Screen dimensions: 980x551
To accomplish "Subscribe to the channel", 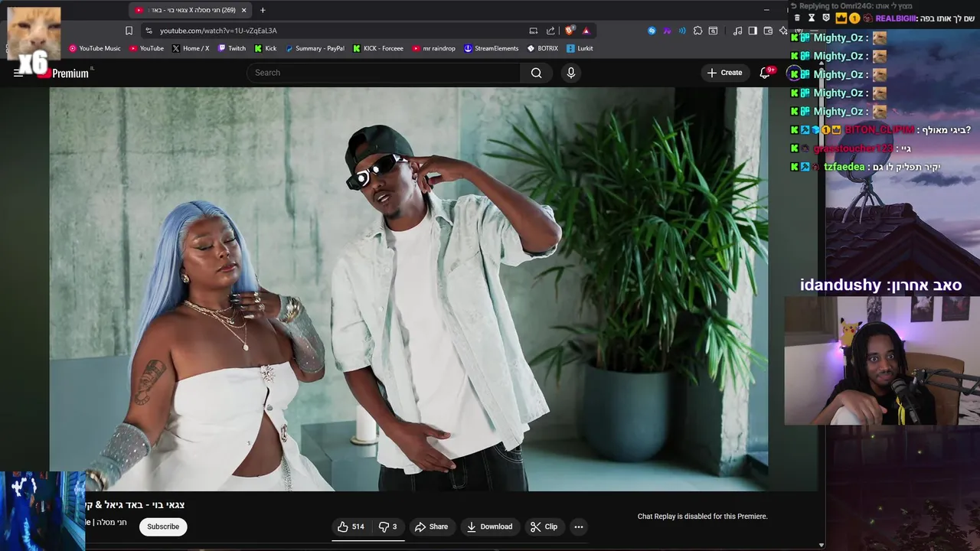I will 163,527.
